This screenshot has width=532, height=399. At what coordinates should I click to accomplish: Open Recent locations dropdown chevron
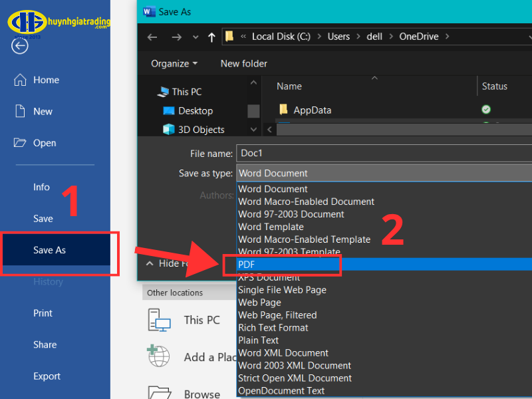pyautogui.click(x=195, y=37)
